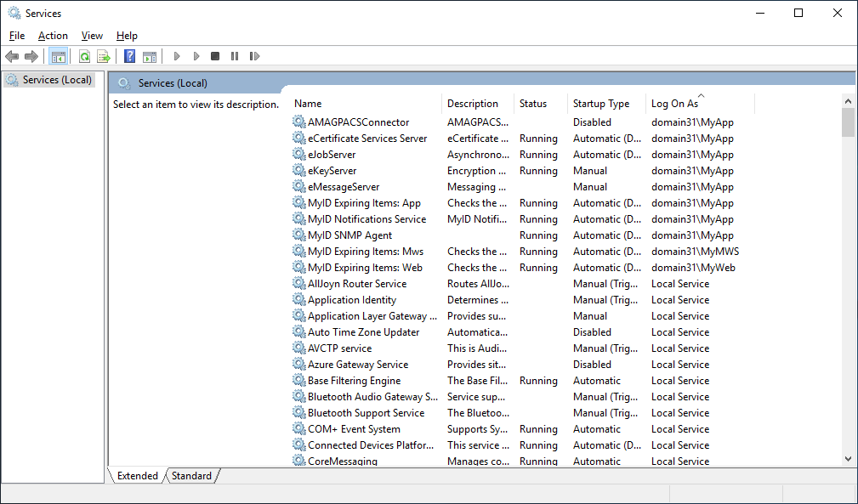Viewport: 858px width, 504px height.
Task: Select the Bluetooth Audio Gateway service name
Action: [x=372, y=397]
